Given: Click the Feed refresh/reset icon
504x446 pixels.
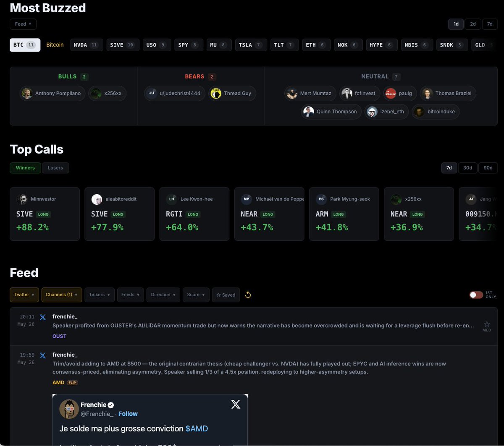Looking at the screenshot, I should pyautogui.click(x=248, y=295).
